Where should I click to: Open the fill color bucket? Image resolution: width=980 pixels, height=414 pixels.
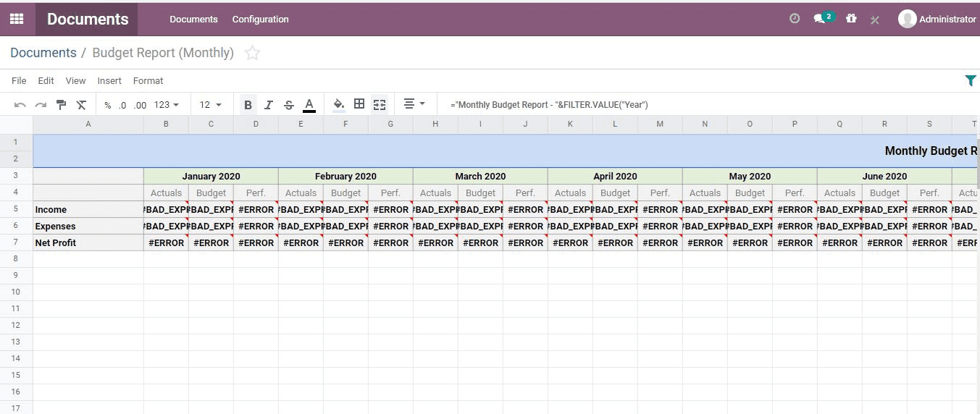click(x=338, y=105)
